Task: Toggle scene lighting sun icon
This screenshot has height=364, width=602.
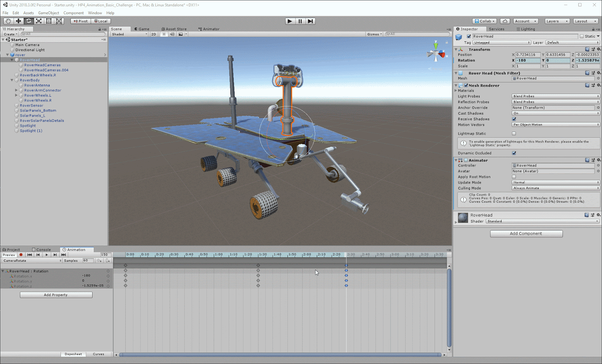Action: pos(164,34)
